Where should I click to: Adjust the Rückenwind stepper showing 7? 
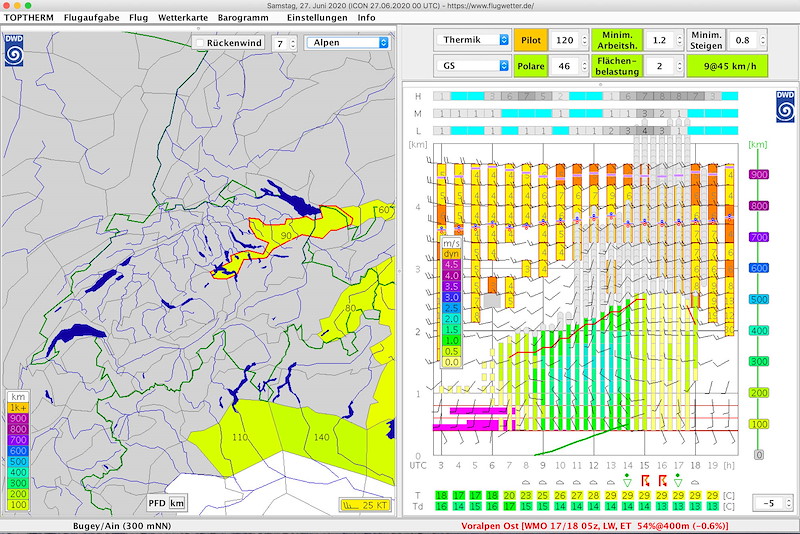293,44
